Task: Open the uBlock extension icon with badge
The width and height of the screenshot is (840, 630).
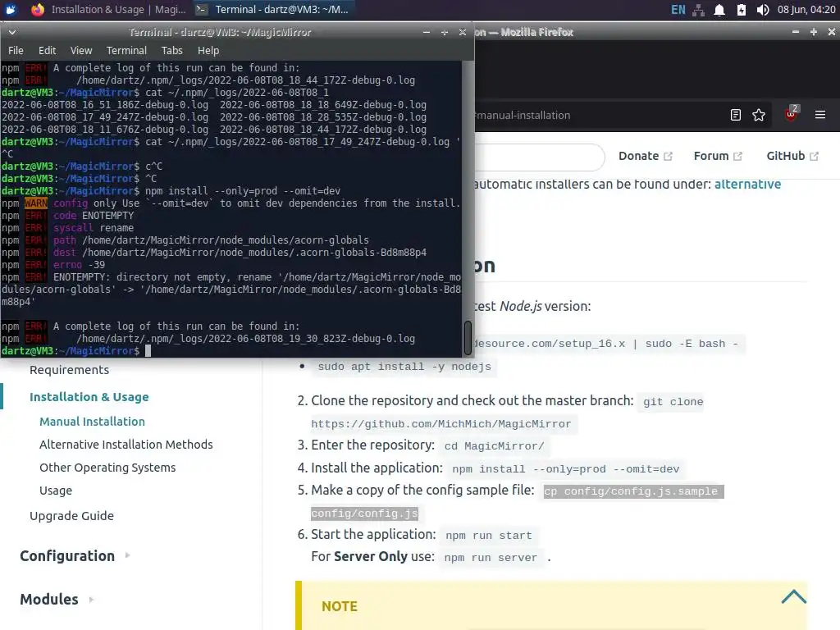Action: 792,113
